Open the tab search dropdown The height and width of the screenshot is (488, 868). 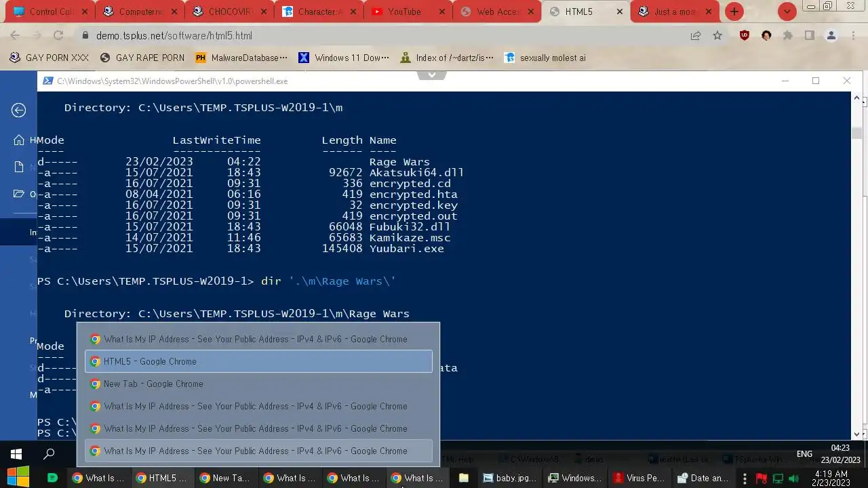pos(787,12)
